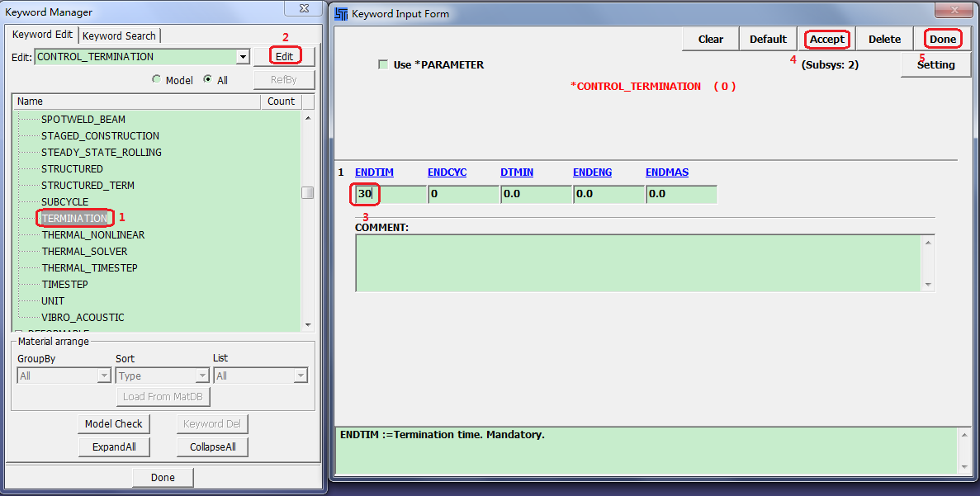
Task: Enable the Use *PARAMETER checkbox
Action: [383, 64]
